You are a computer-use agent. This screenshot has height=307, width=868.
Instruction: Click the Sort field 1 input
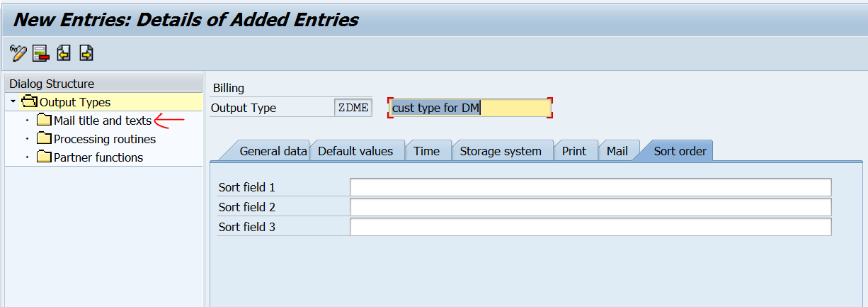(x=590, y=187)
